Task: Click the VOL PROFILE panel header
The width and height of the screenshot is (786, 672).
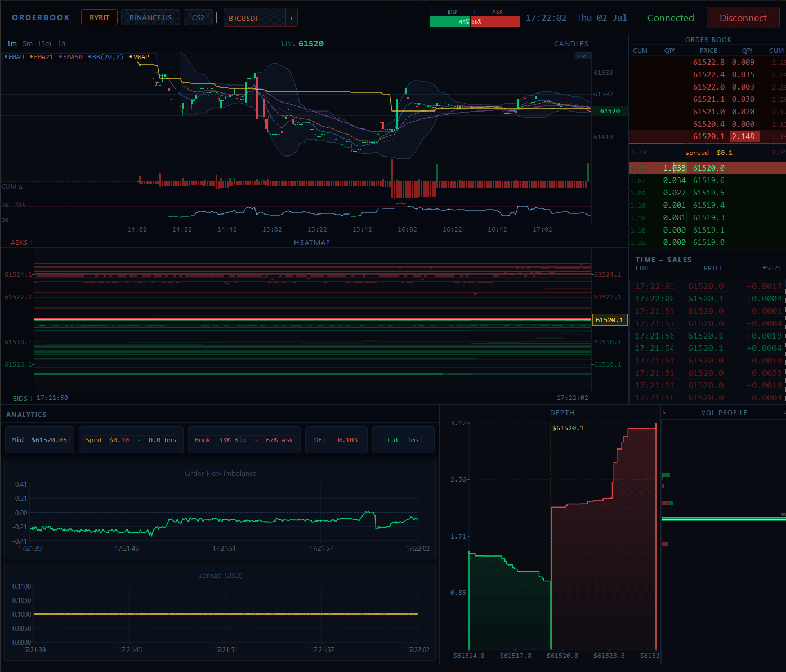Action: tap(724, 412)
